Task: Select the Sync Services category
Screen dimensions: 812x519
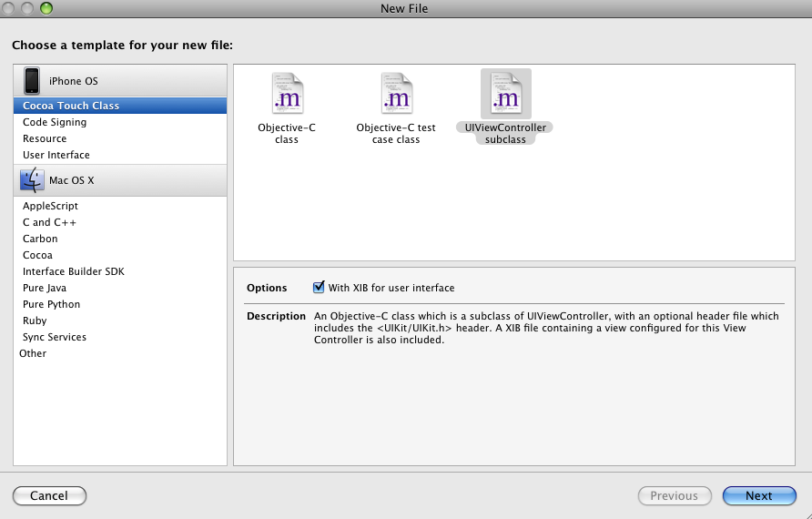Action: (x=120, y=337)
